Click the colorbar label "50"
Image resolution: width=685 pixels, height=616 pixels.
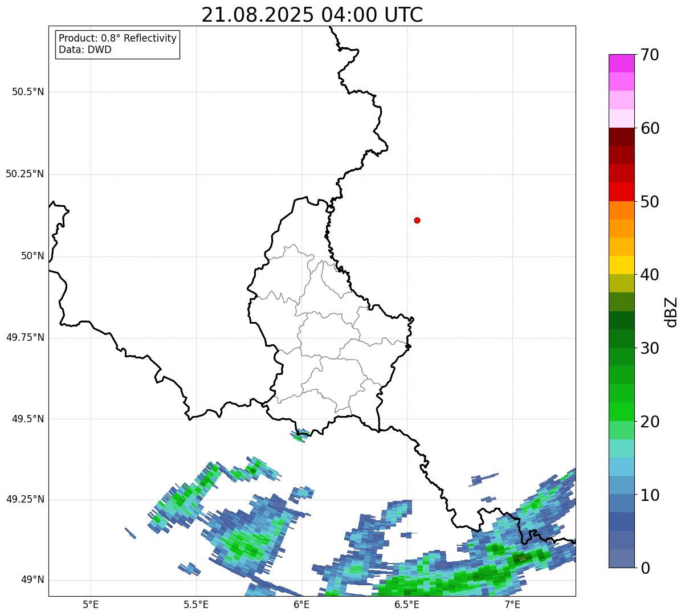click(x=650, y=202)
